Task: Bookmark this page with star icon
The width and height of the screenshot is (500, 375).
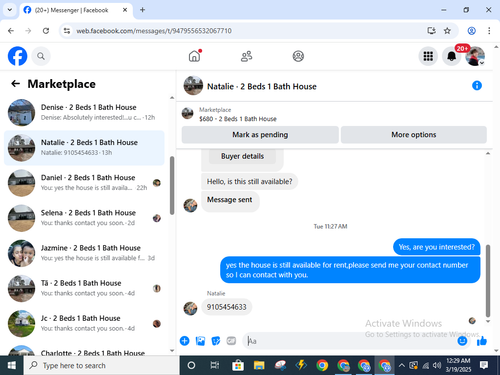Action: click(447, 31)
